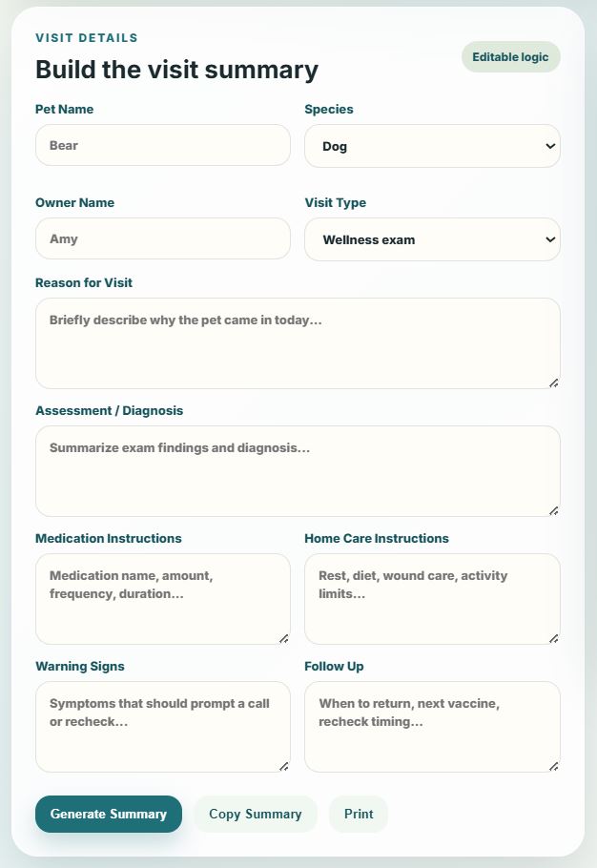This screenshot has height=868, width=597.
Task: Click into the Medication Instructions textarea
Action: [x=163, y=599]
